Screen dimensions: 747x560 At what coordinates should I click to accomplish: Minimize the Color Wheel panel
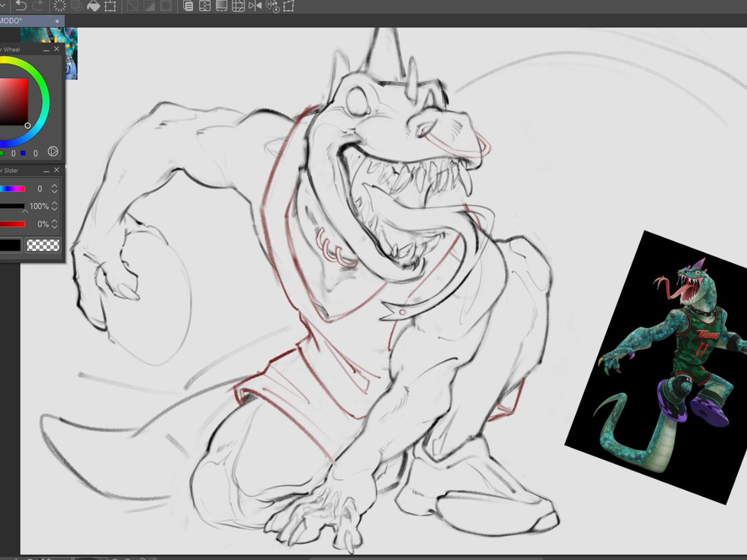(47, 49)
